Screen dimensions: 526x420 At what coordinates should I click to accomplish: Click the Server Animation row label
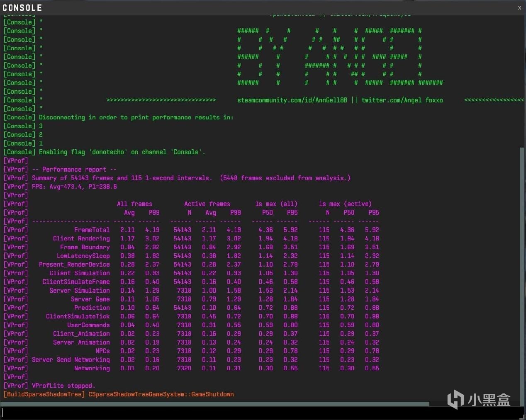[x=81, y=342]
